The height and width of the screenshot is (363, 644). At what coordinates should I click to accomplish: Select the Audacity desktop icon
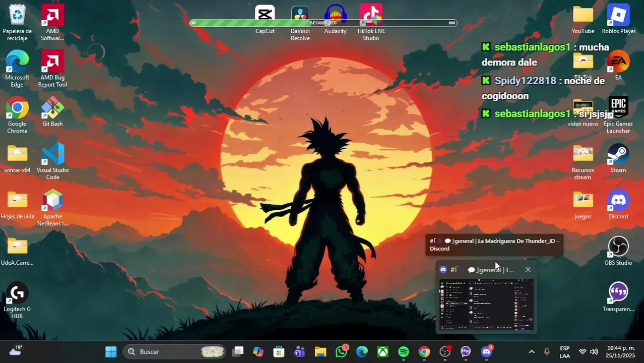[336, 20]
